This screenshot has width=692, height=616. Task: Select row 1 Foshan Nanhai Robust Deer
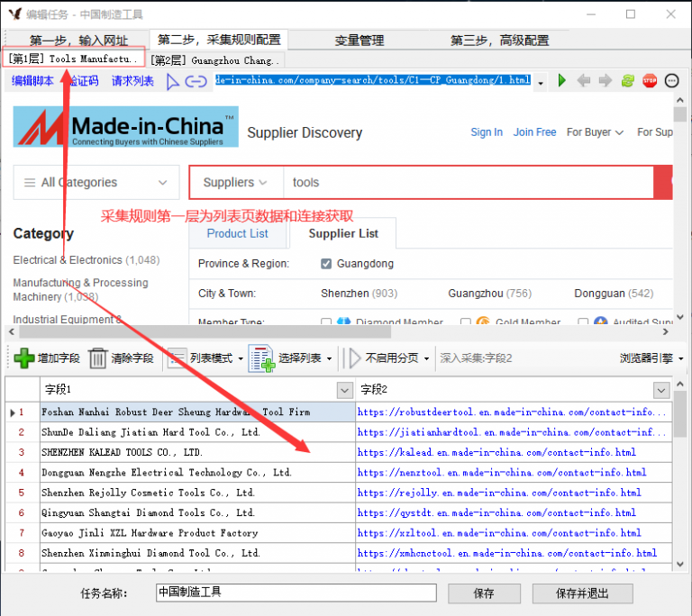pos(197,412)
